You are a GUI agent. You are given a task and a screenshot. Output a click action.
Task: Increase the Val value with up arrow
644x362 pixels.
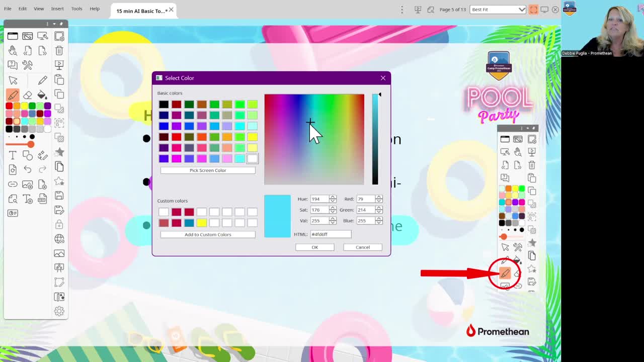coord(333,219)
